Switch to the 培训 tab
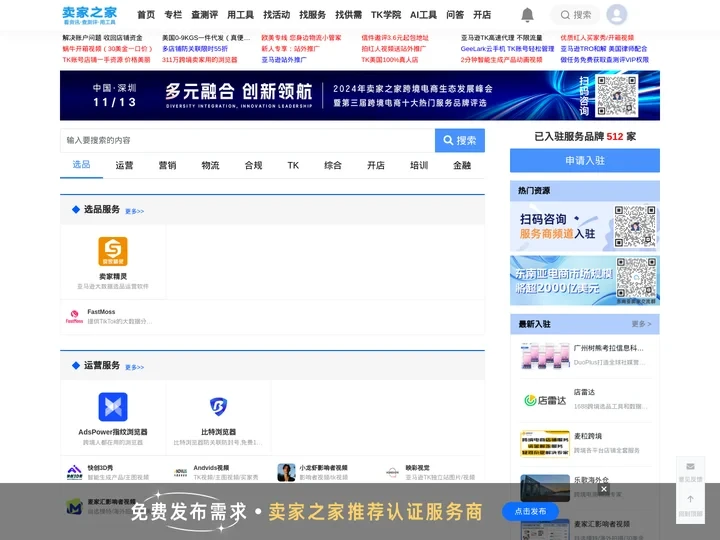 point(419,165)
